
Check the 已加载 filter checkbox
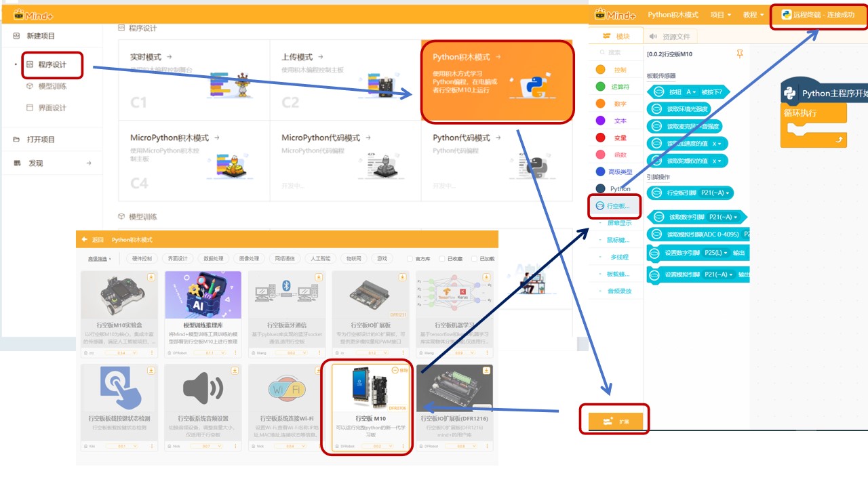pos(474,259)
